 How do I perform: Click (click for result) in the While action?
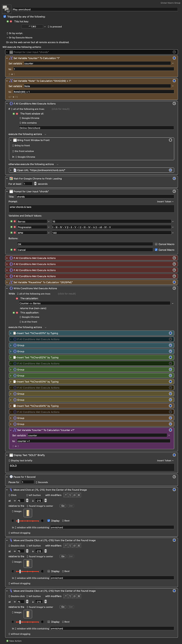click(67, 294)
